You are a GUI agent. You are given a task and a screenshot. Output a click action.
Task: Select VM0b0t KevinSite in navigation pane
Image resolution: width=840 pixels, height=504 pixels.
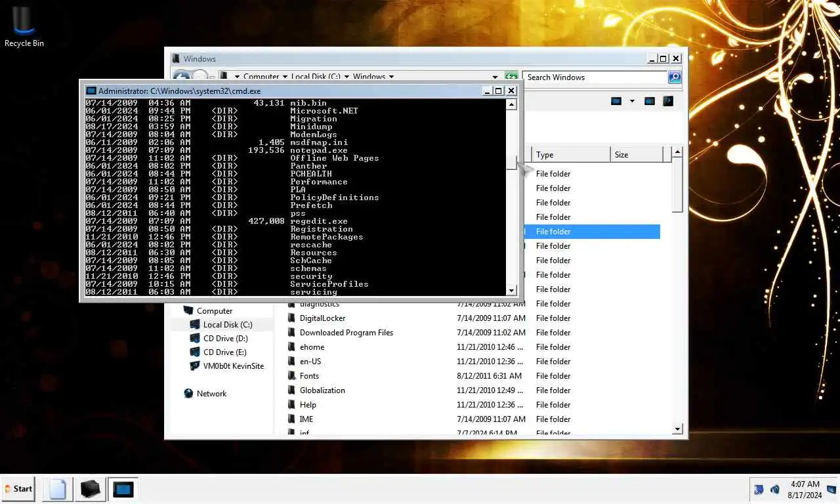click(233, 366)
